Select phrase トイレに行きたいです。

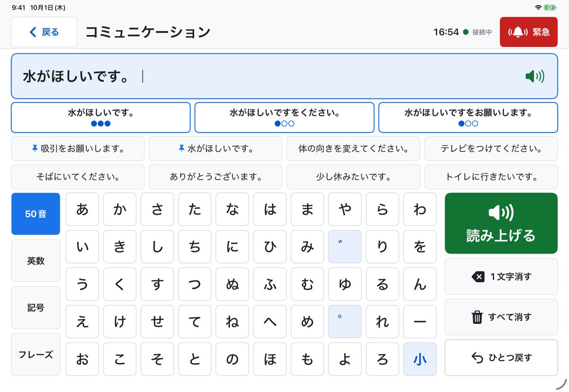point(491,177)
